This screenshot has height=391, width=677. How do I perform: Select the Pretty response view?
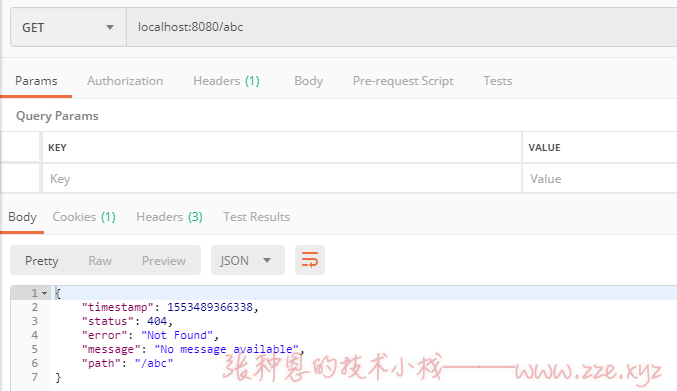pyautogui.click(x=41, y=261)
